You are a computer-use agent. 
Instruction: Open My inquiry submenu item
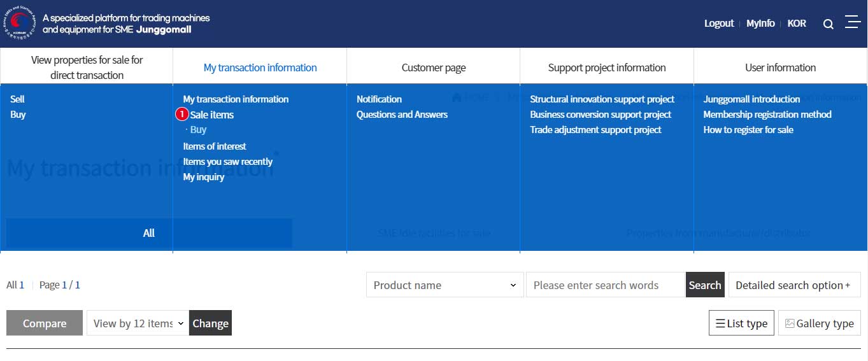point(204,177)
